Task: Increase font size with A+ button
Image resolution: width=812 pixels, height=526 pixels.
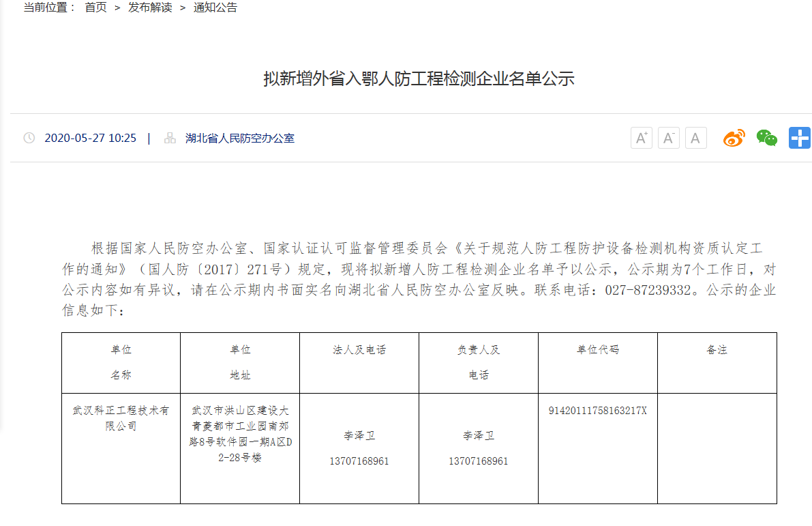Action: click(x=641, y=138)
